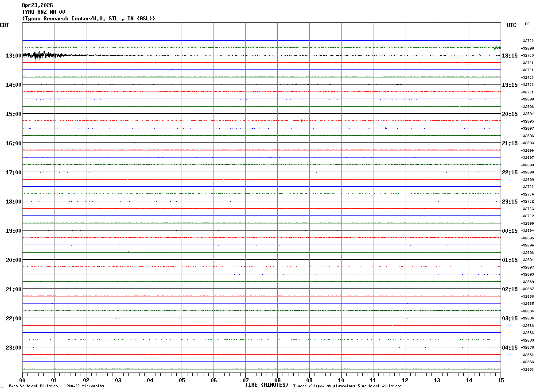
Task: Select the DC value -32679
Action: (528, 347)
